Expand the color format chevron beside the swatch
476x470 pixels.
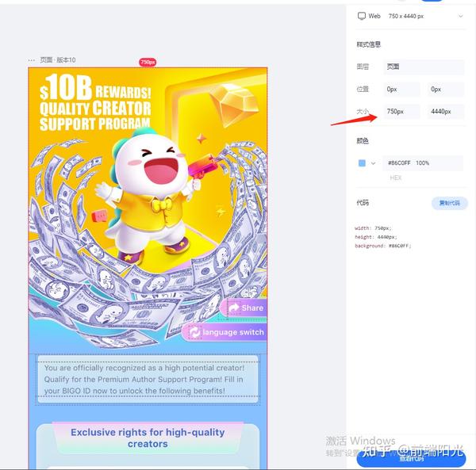373,163
